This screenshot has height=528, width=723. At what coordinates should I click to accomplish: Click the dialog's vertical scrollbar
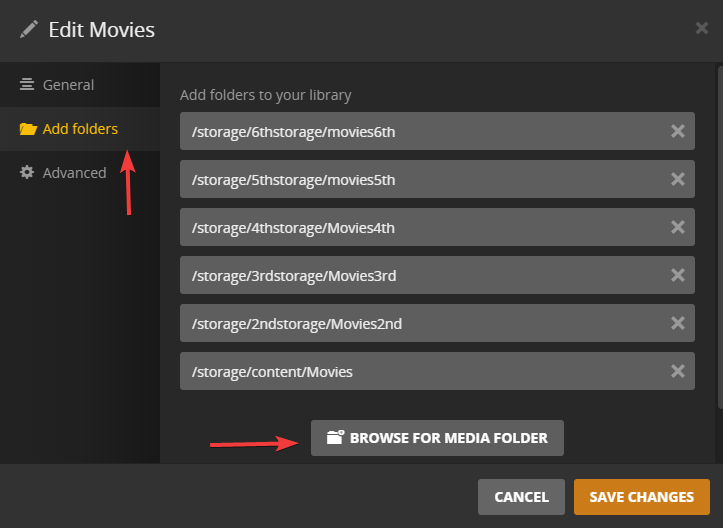720,237
